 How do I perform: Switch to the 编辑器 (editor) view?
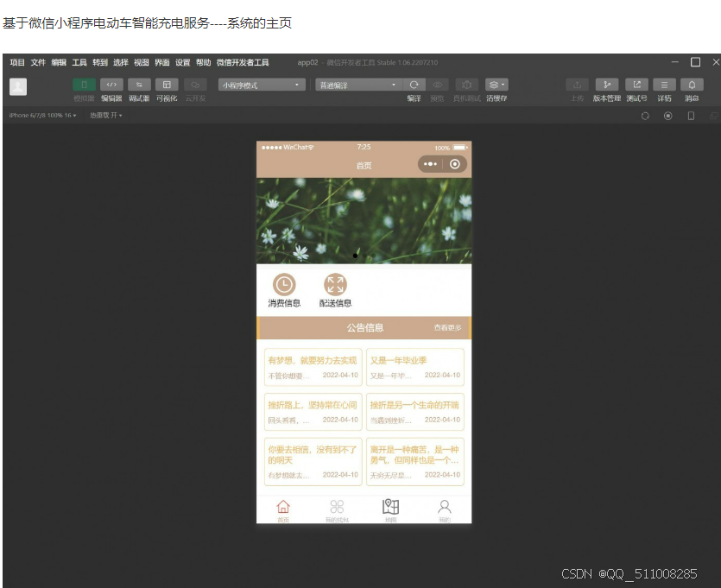pos(111,85)
